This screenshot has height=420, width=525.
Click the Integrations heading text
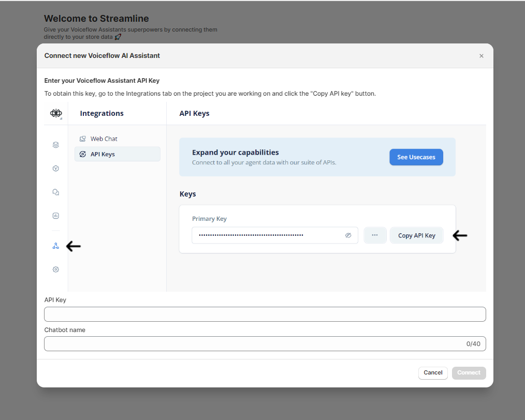coord(102,113)
